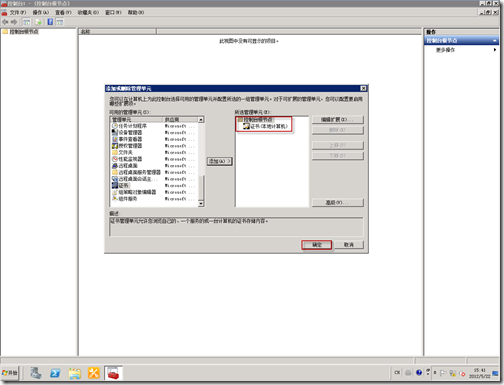Open the View (查看) menu

point(63,12)
